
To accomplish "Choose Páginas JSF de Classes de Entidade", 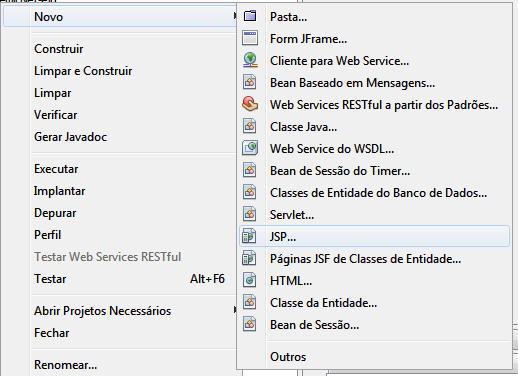I will point(365,259).
